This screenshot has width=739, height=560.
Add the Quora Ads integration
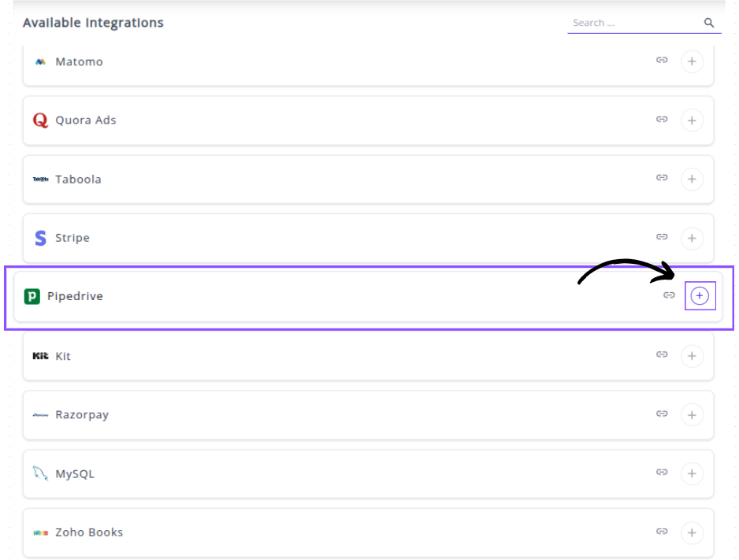pos(692,121)
